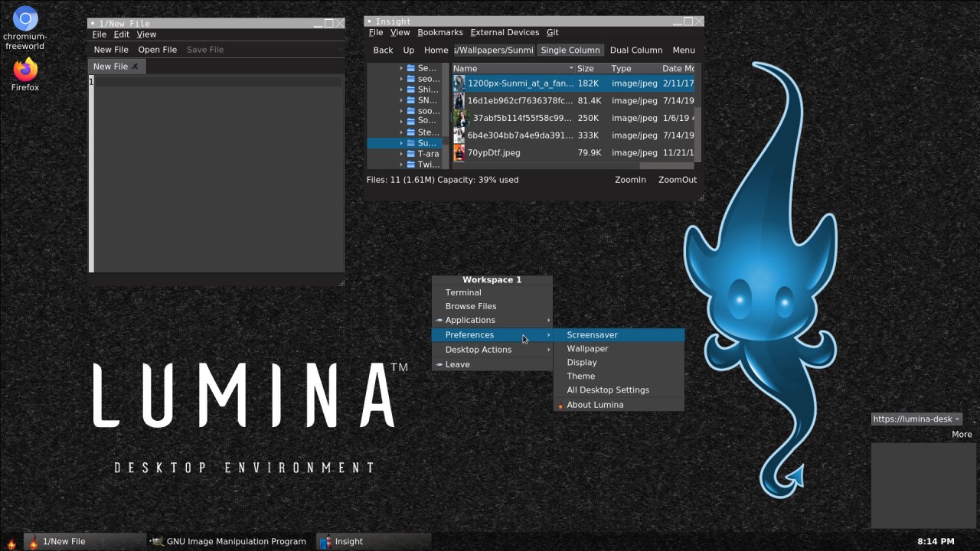
Task: Click the SN... folder icon in the tree
Action: pyautogui.click(x=411, y=100)
